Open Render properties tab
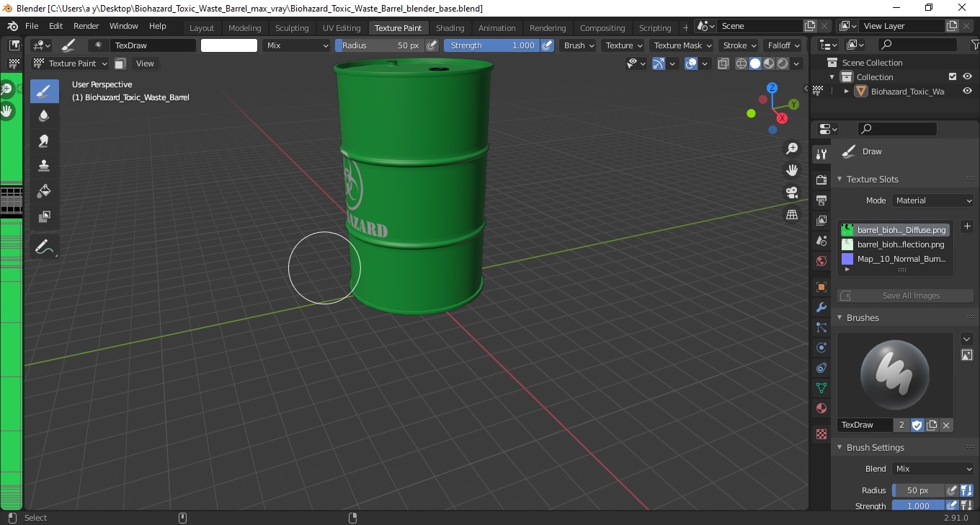980x525 pixels. pos(821,180)
